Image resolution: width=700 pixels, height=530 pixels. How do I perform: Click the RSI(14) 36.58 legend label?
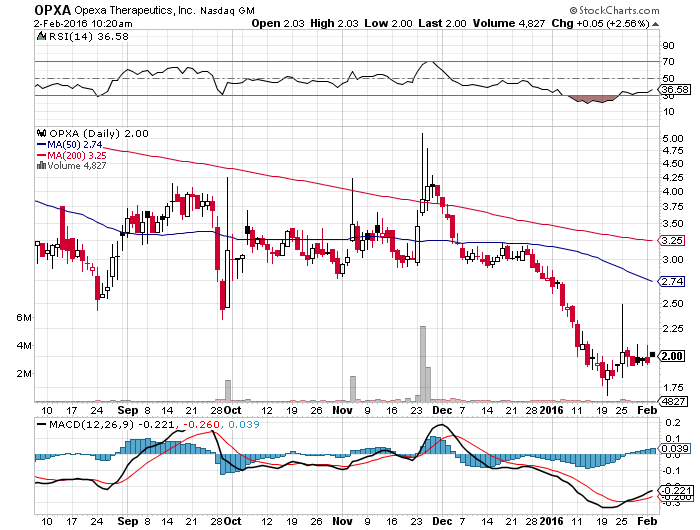[x=89, y=36]
